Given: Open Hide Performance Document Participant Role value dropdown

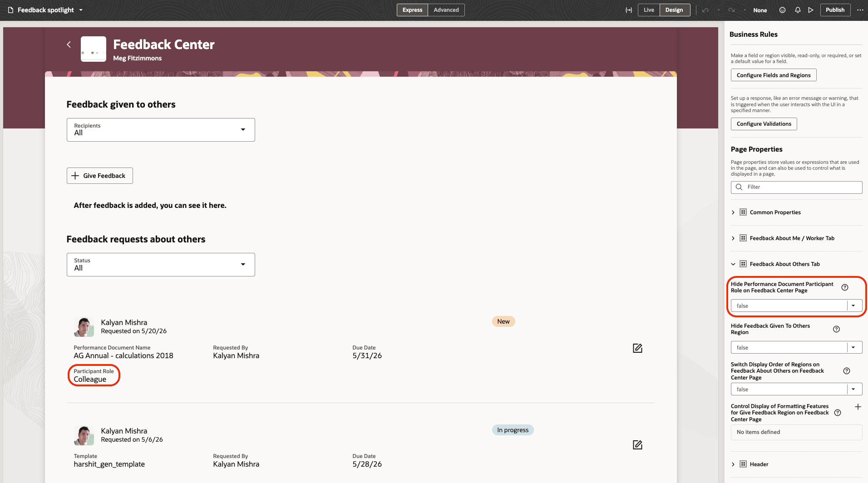Looking at the screenshot, I should (x=853, y=306).
